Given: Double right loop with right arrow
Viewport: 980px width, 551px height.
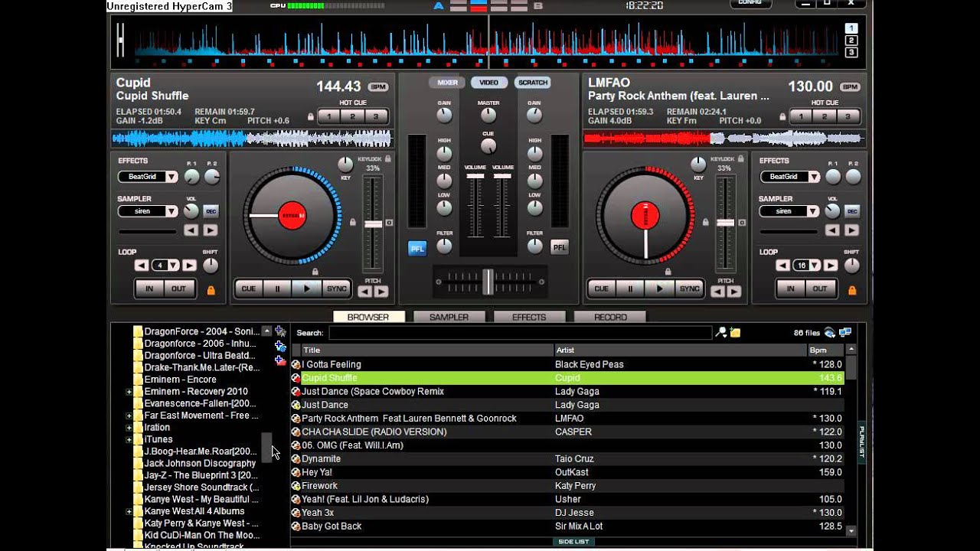Looking at the screenshot, I should tap(831, 266).
